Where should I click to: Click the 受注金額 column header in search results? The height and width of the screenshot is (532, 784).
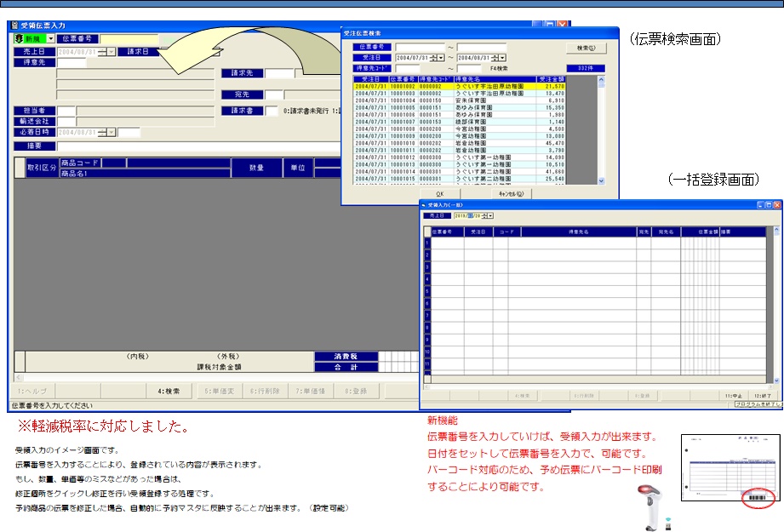click(x=552, y=79)
